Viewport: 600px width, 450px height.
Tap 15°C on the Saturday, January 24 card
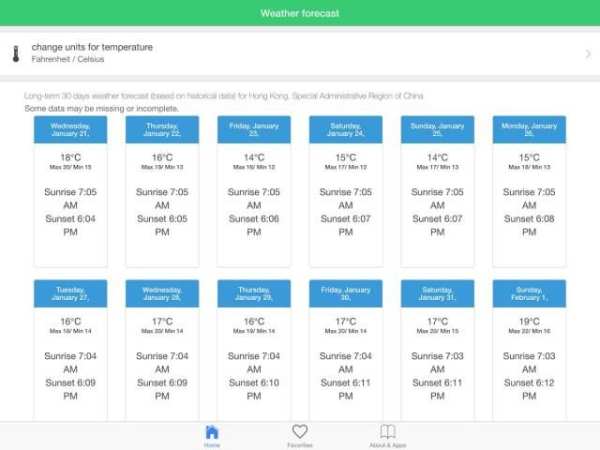(x=346, y=158)
